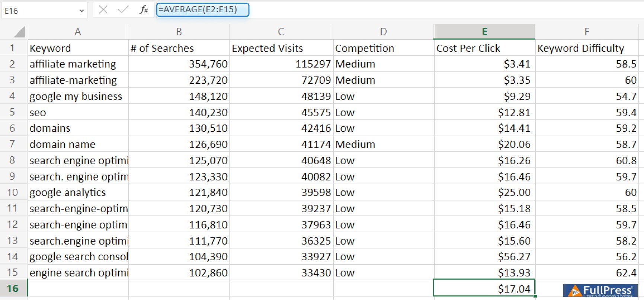Click the '# of Searches' header cell
Screen dimensions: 644x300
point(179,48)
